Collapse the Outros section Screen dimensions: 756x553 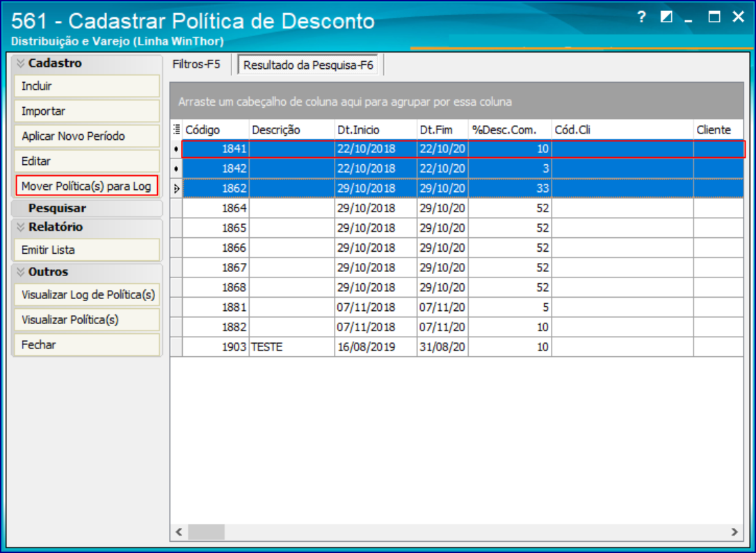point(20,272)
